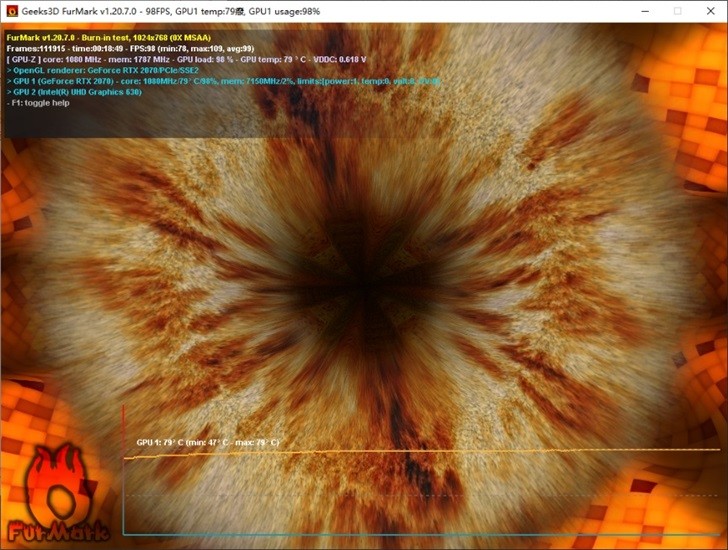728x550 pixels.
Task: Minimize the FurMark window
Action: click(645, 11)
